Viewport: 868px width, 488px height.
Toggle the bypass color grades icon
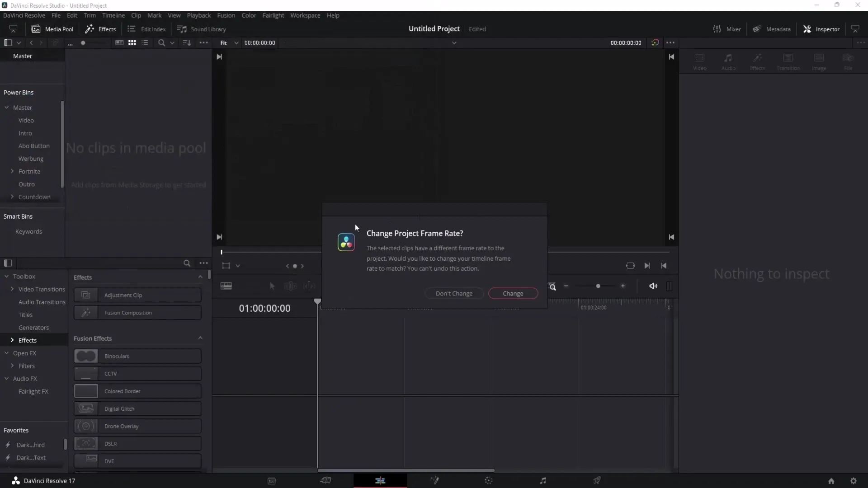click(x=655, y=43)
